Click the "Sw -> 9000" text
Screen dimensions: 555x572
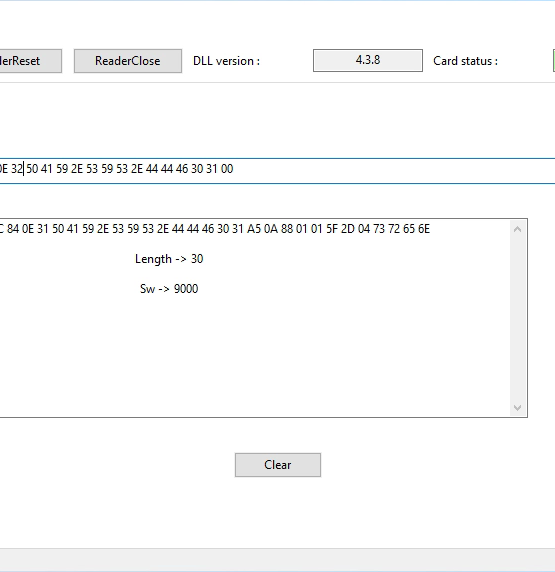[169, 289]
